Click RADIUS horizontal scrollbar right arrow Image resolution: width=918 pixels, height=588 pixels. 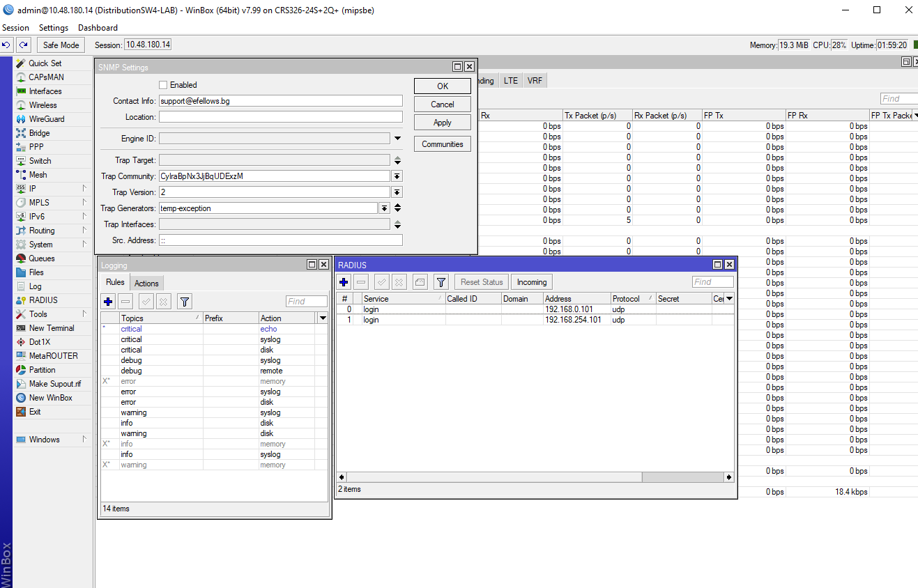[x=729, y=477]
